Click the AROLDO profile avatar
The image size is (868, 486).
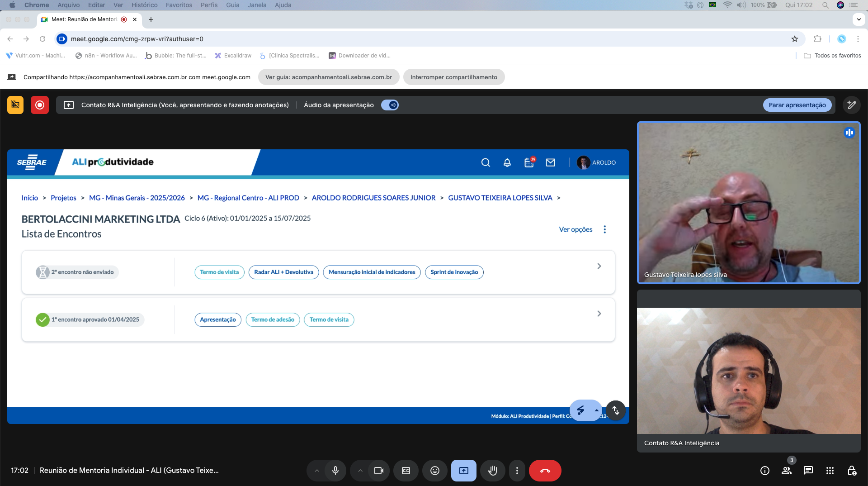[583, 162]
